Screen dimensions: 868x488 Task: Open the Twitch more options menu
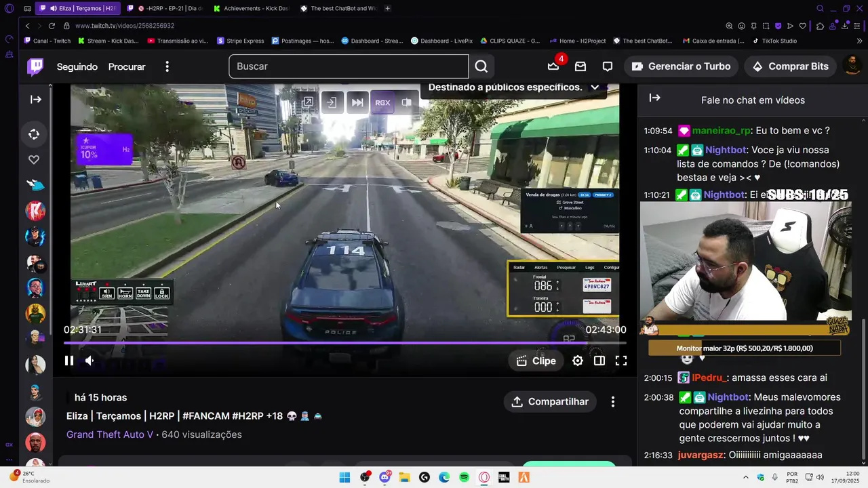tap(167, 66)
